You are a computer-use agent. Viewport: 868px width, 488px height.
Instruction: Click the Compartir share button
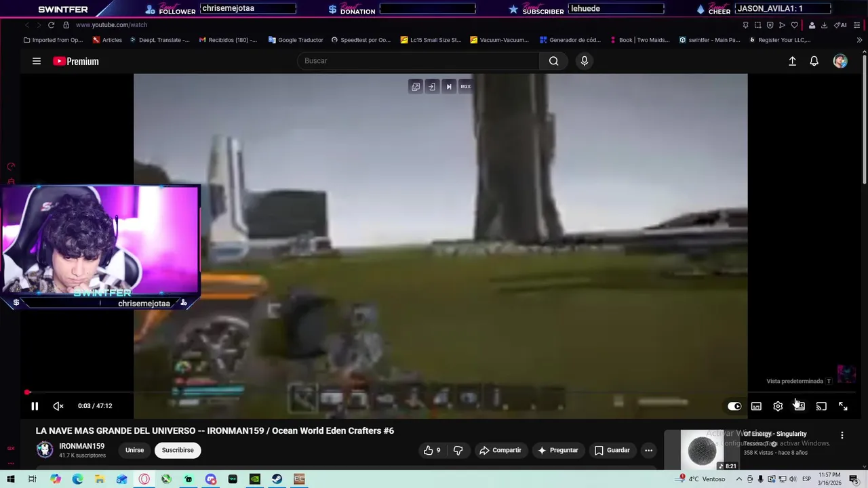[x=500, y=450]
